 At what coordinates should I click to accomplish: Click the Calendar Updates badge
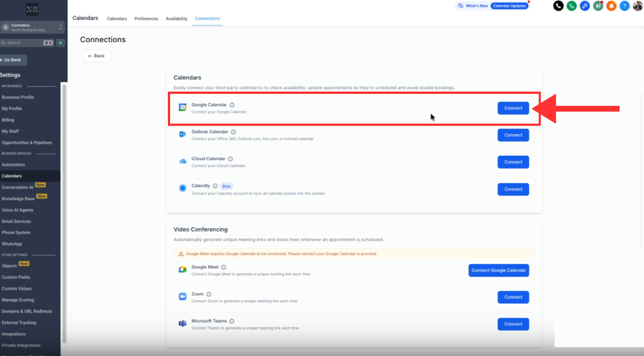point(509,6)
